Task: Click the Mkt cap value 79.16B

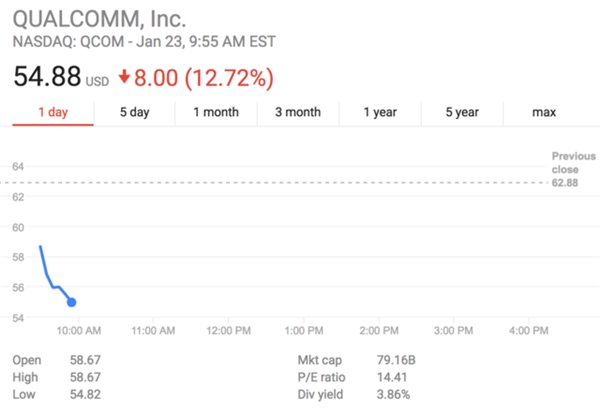Action: (396, 360)
